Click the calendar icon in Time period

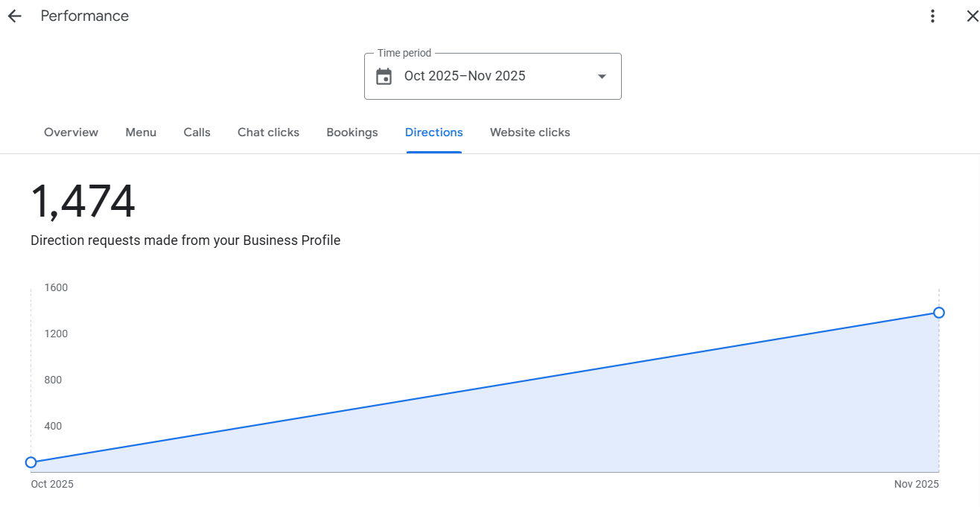pyautogui.click(x=384, y=76)
